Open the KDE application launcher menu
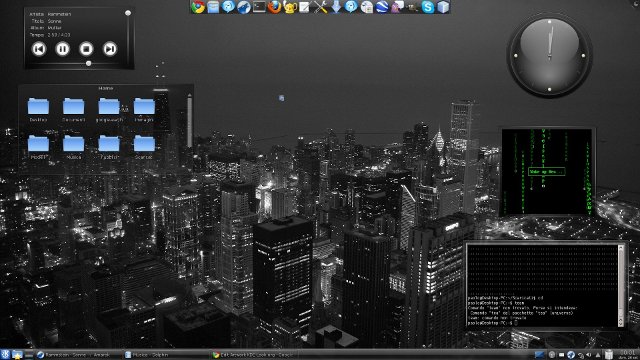The image size is (640, 360). (x=5, y=355)
